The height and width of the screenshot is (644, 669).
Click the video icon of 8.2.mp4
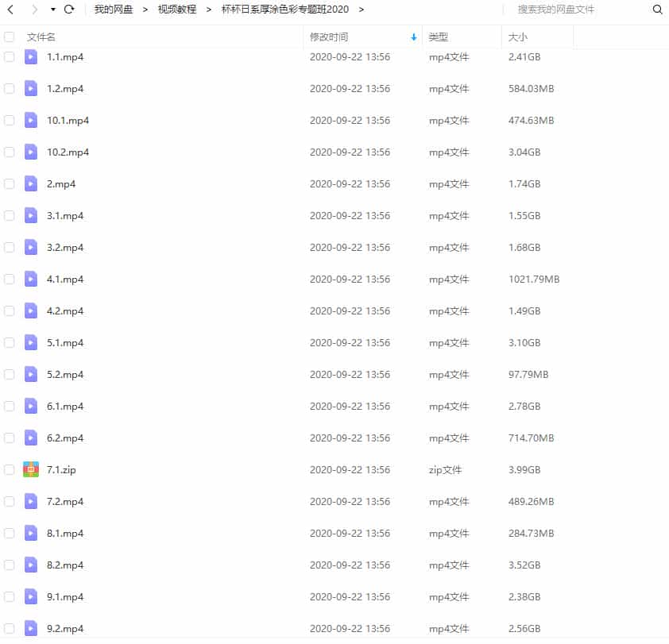pos(31,565)
